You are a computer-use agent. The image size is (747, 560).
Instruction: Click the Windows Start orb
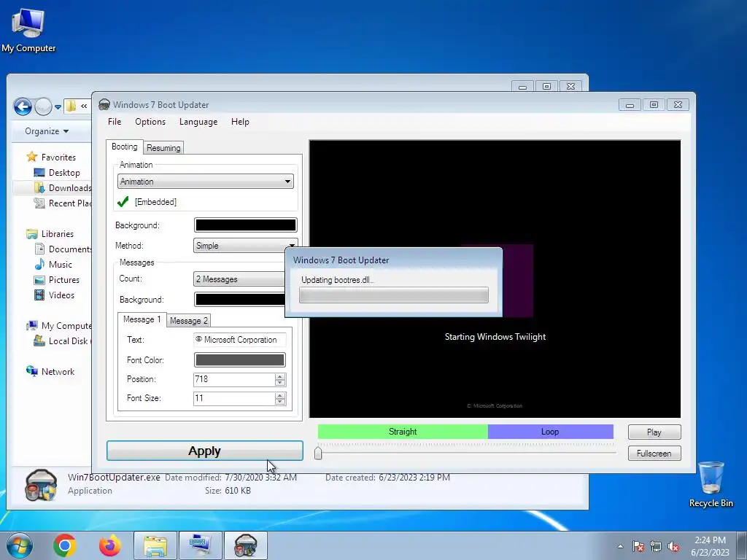pos(20,545)
